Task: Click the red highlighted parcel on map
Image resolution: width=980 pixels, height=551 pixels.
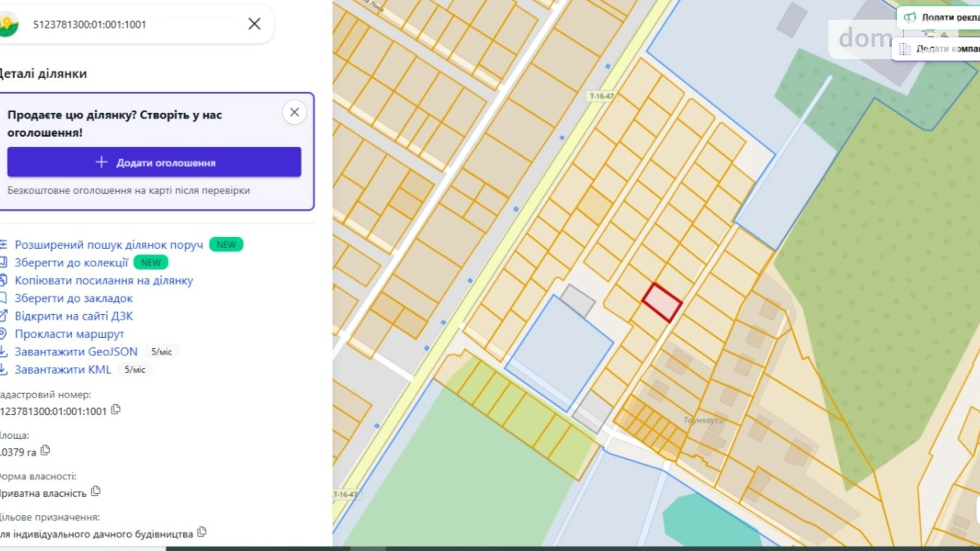Action: (x=662, y=303)
